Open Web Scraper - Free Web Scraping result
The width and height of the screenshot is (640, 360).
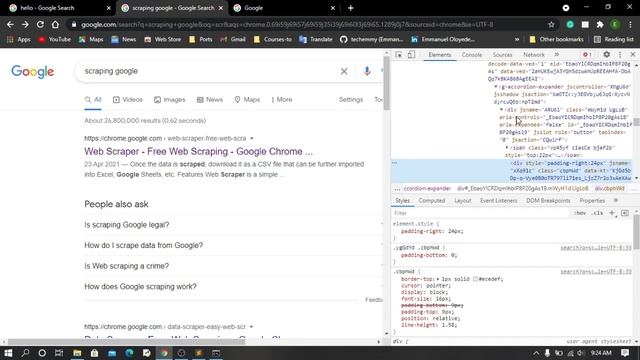(x=198, y=151)
